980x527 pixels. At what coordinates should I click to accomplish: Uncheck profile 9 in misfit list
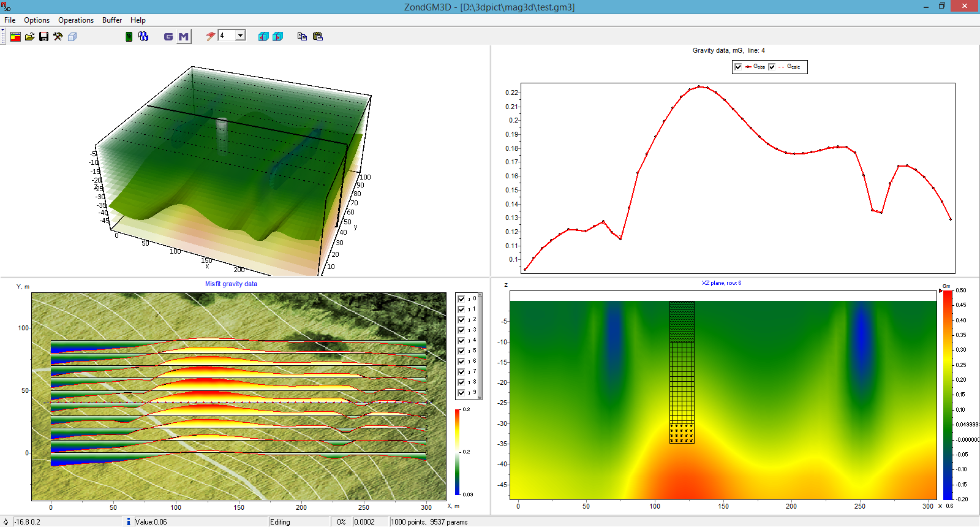461,393
